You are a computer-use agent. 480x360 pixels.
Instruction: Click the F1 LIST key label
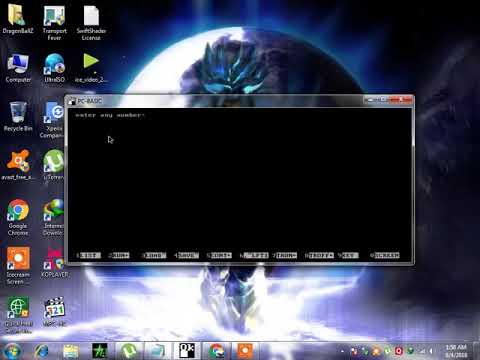click(88, 255)
